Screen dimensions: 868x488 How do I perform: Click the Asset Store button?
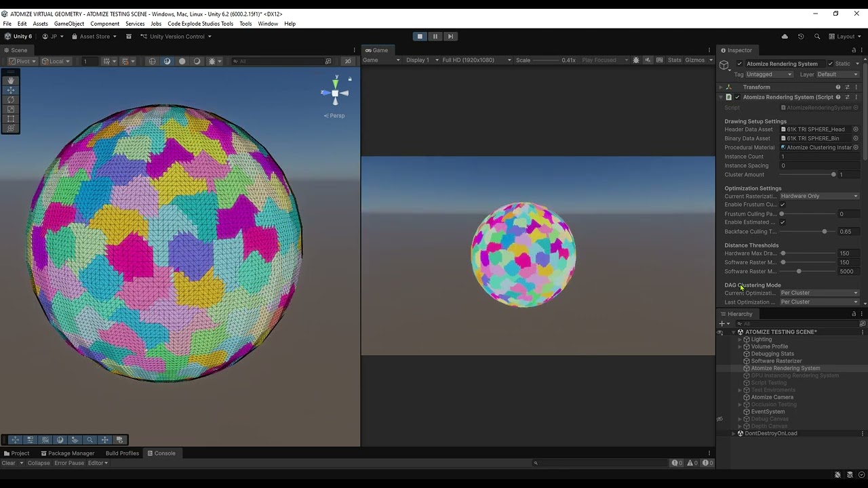click(x=94, y=37)
